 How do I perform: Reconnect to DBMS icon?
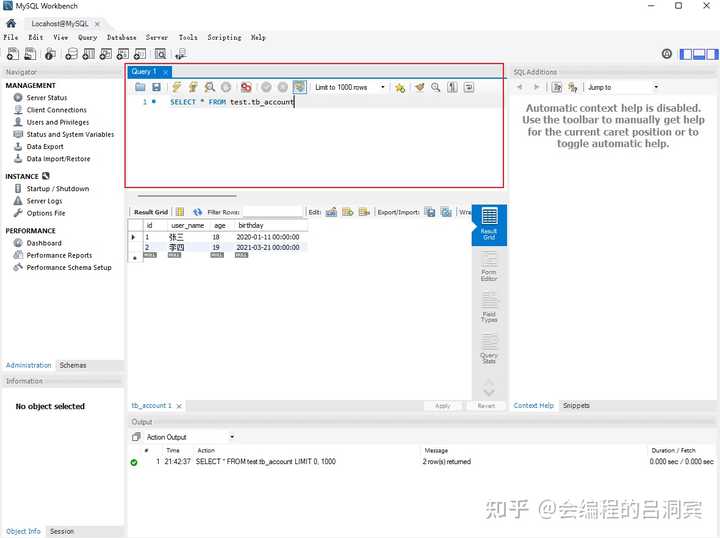point(180,54)
